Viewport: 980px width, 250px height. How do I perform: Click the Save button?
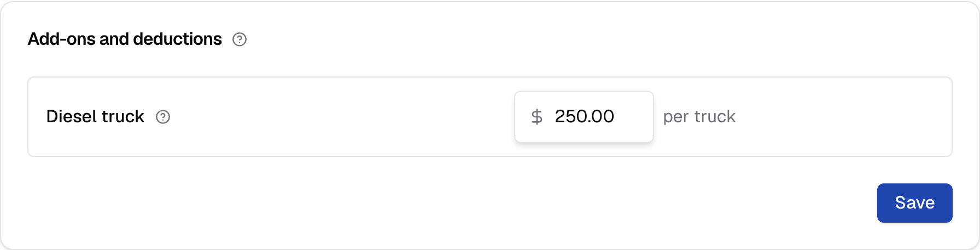pos(914,203)
